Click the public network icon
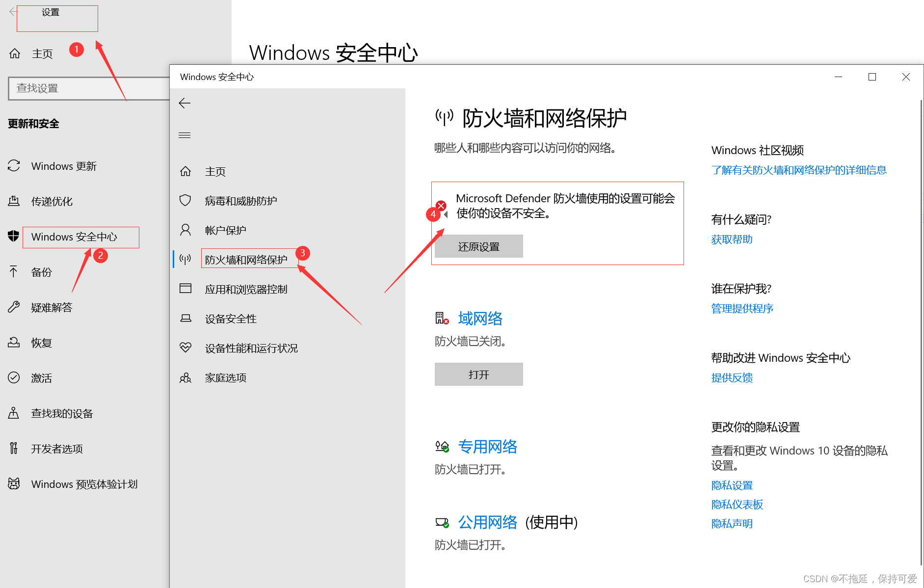 (442, 523)
